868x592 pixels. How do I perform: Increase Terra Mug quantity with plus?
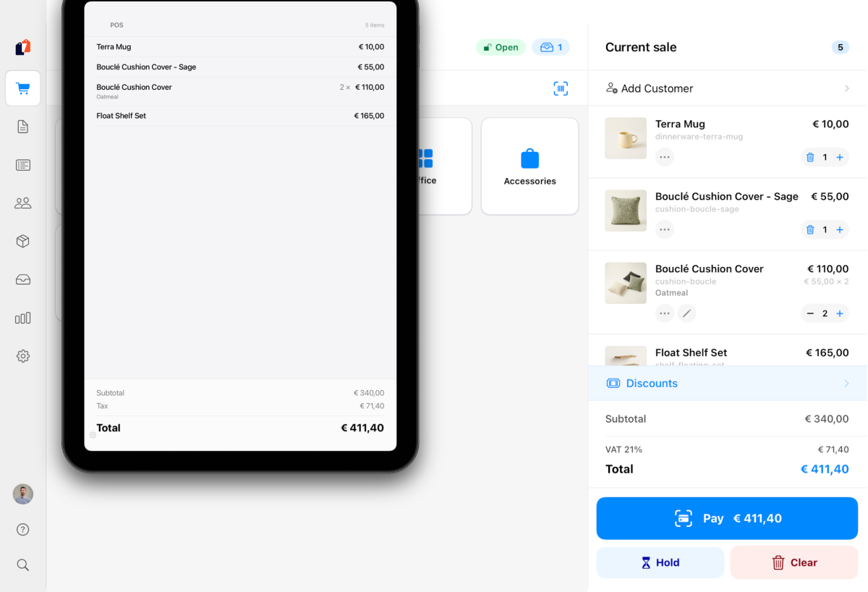(x=840, y=157)
